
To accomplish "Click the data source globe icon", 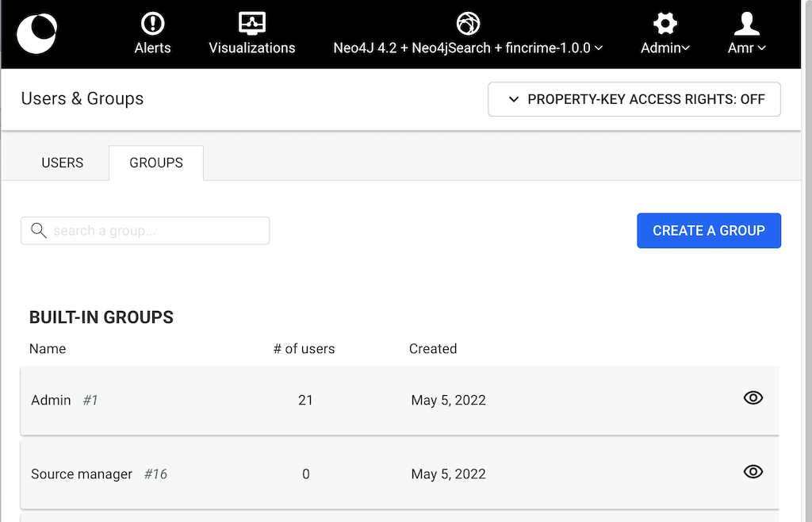I will [468, 23].
